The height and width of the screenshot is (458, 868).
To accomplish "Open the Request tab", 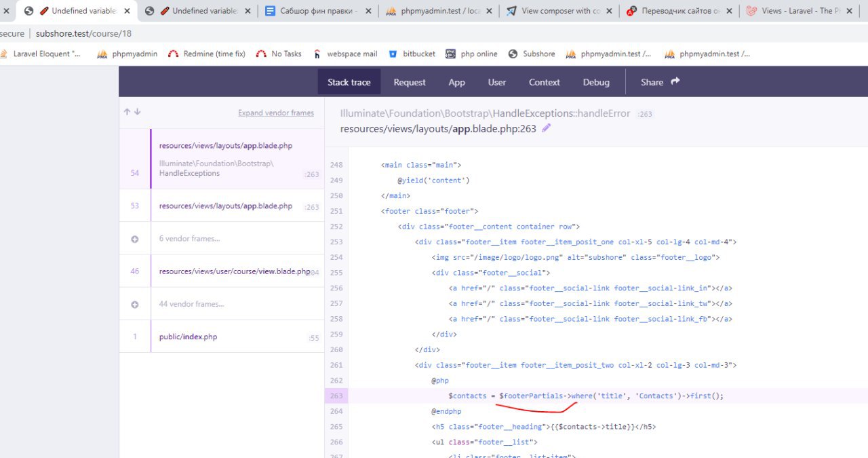I will coord(410,82).
